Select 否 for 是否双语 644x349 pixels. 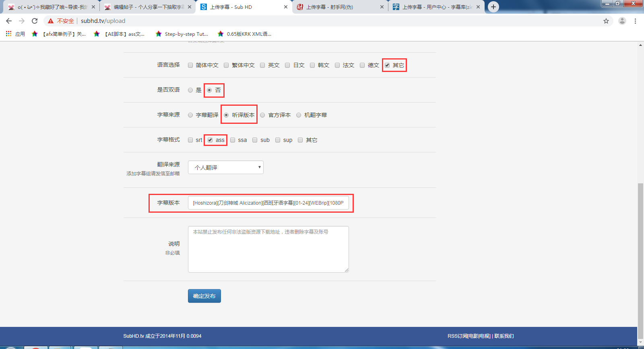(x=209, y=90)
